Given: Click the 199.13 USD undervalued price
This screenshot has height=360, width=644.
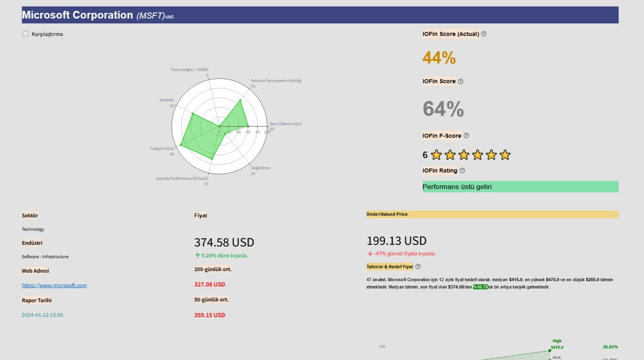Looking at the screenshot, I should tap(397, 240).
